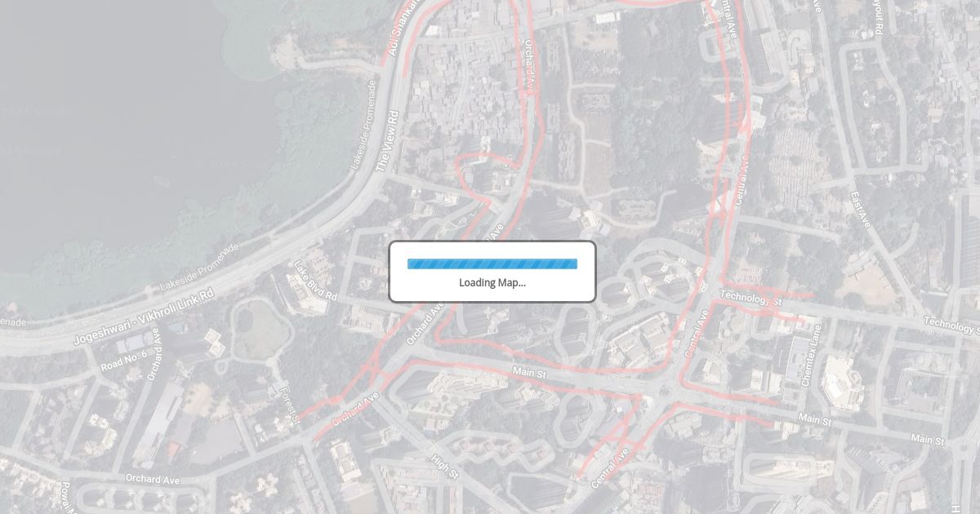
Task: Click the blue striped loading progress bar
Action: [x=492, y=264]
